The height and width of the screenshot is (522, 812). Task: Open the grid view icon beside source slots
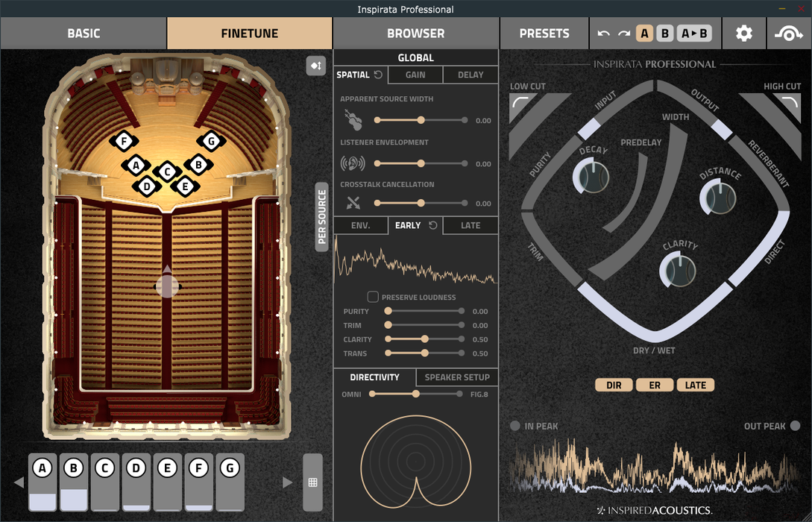pos(312,482)
